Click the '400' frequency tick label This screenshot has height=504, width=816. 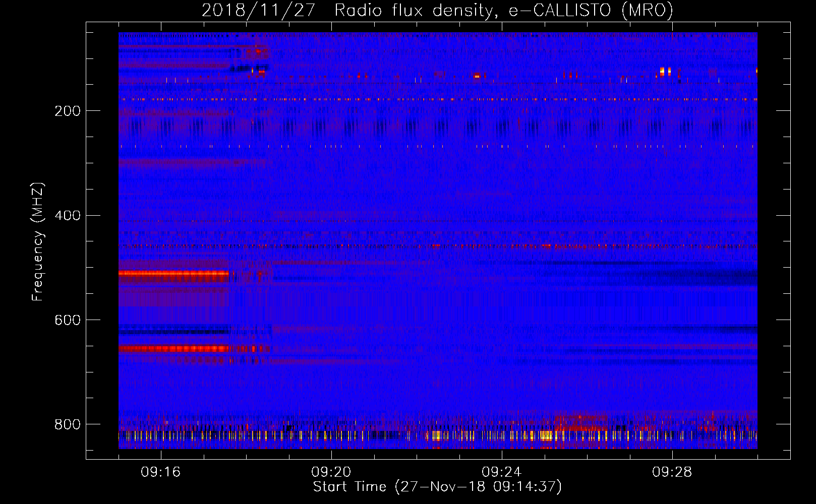tap(68, 216)
